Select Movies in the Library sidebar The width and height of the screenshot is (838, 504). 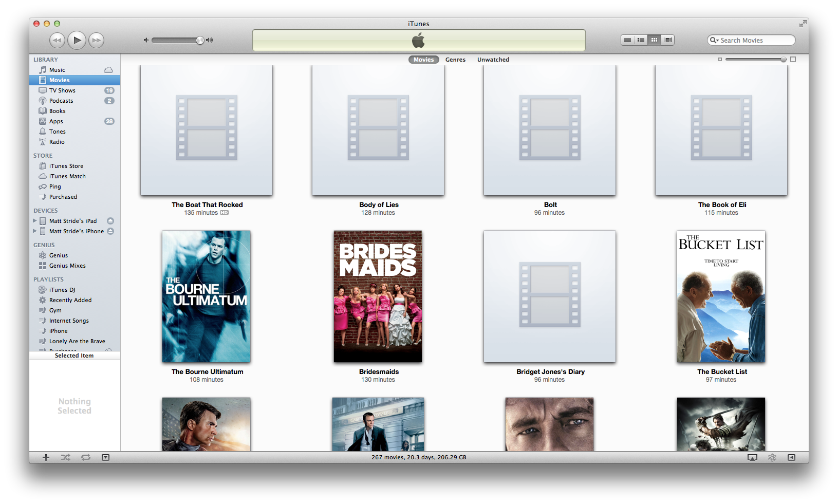75,80
